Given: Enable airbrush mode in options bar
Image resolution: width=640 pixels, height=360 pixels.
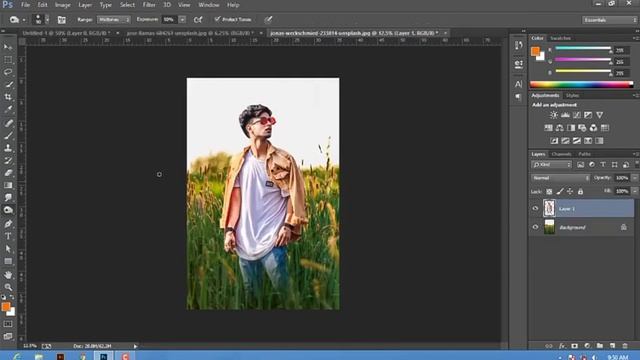Looking at the screenshot, I should (198, 20).
